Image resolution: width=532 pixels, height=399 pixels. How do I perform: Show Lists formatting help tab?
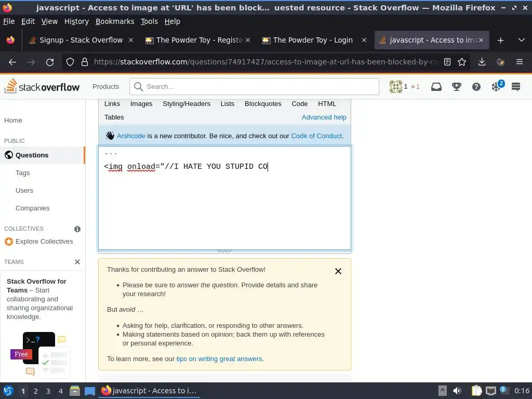pos(228,104)
